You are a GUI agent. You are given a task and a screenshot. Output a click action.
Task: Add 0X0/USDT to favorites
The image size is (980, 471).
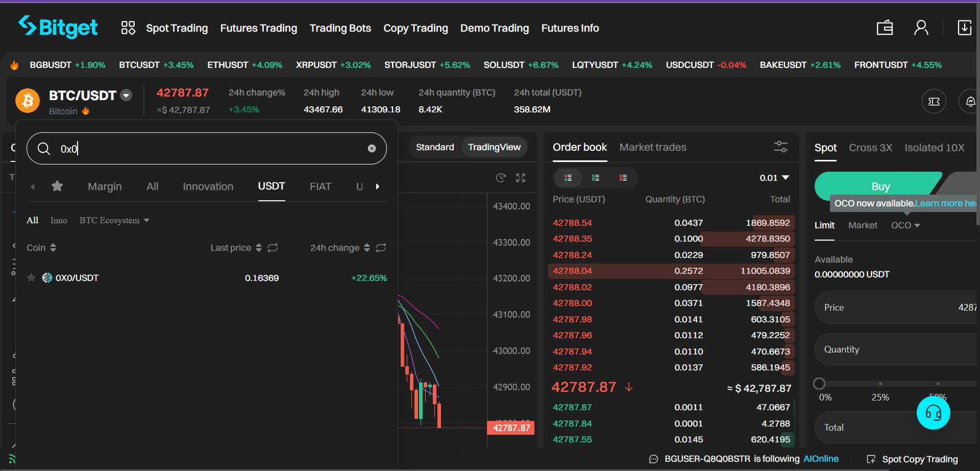tap(31, 277)
